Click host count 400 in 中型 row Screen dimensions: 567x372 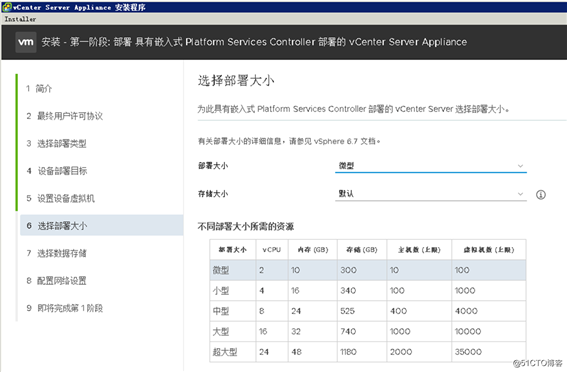398,311
